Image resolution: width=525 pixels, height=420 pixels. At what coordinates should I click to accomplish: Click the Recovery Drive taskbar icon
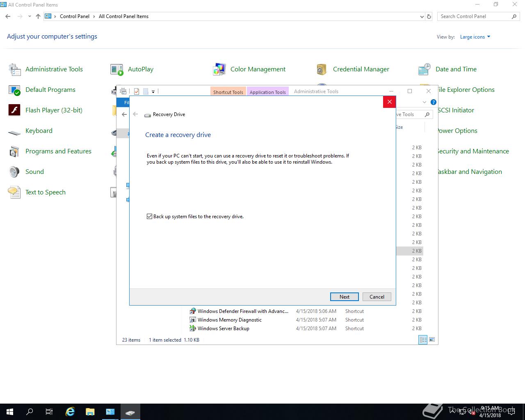[130, 412]
